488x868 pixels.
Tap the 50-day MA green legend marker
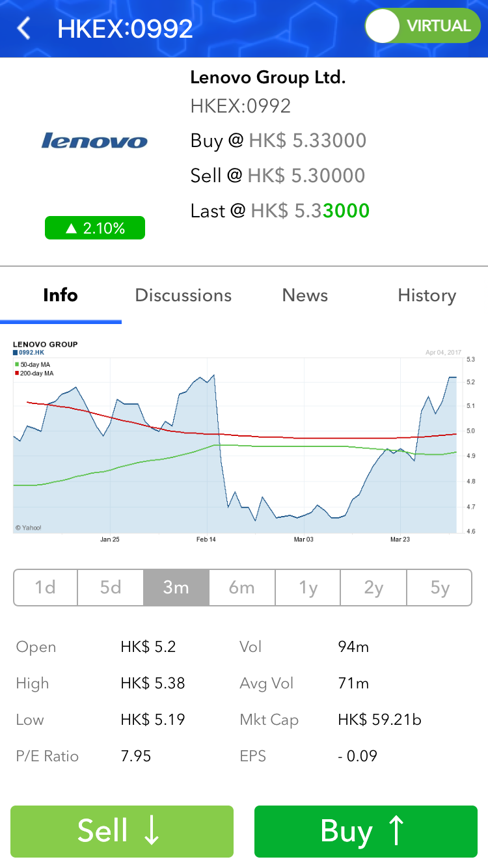tap(17, 365)
